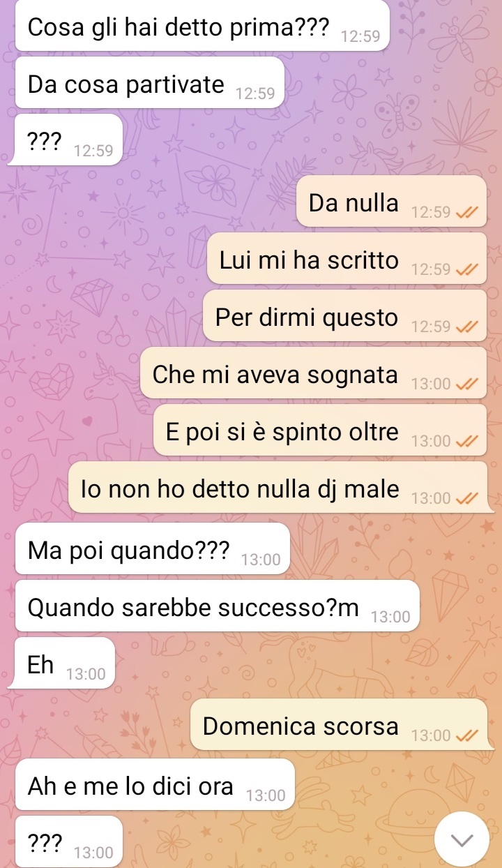Select message 'Quando sarebbe successo?m'

pyautogui.click(x=218, y=606)
